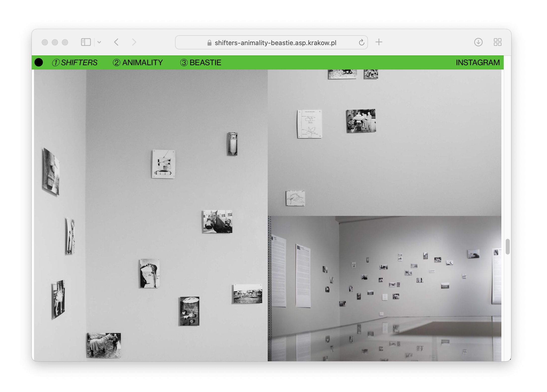547x392 pixels.
Task: Open the gallery room installation photo
Action: pyautogui.click(x=385, y=288)
